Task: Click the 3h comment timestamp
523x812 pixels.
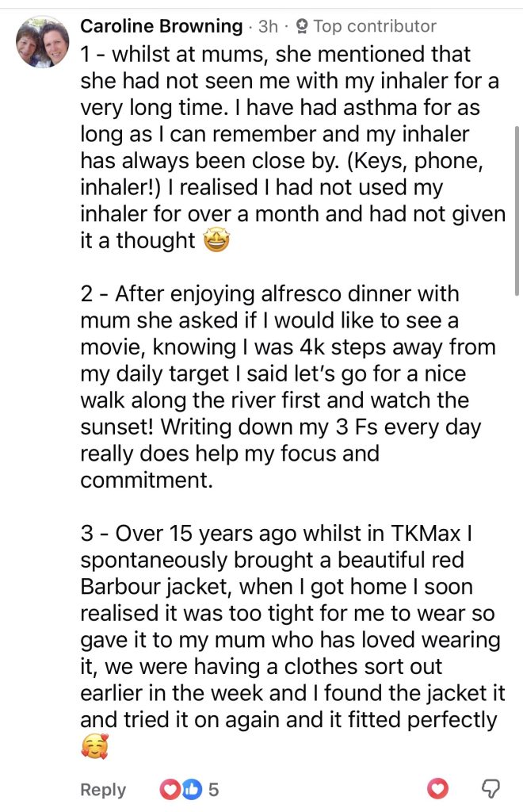Action: point(268,26)
